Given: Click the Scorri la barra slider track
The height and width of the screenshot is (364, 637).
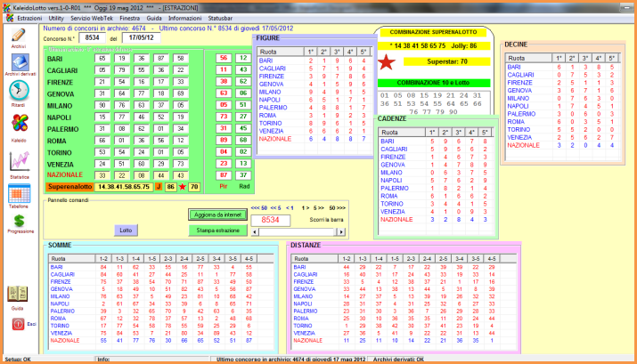Looking at the screenshot, I should 298,231.
